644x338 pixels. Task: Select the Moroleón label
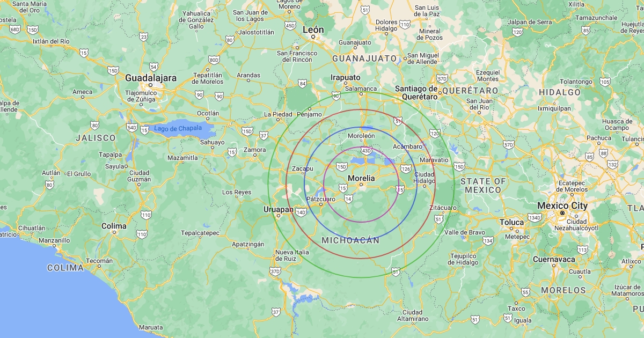(362, 136)
